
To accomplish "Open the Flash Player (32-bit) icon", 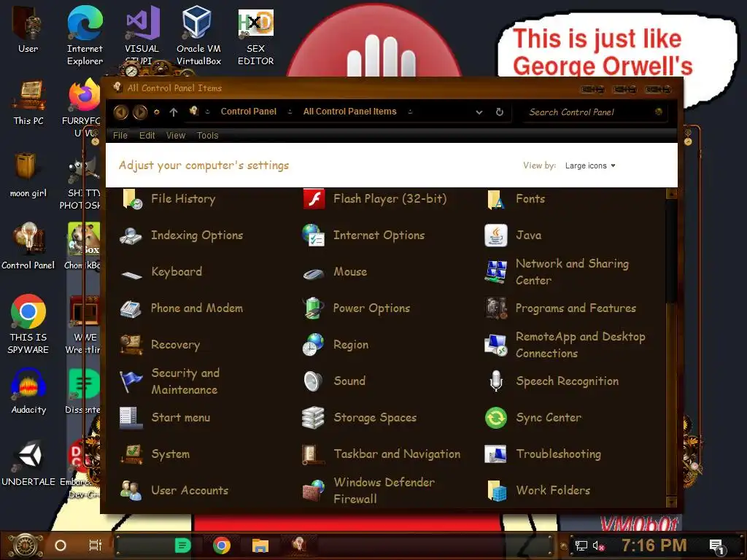I will 314,198.
